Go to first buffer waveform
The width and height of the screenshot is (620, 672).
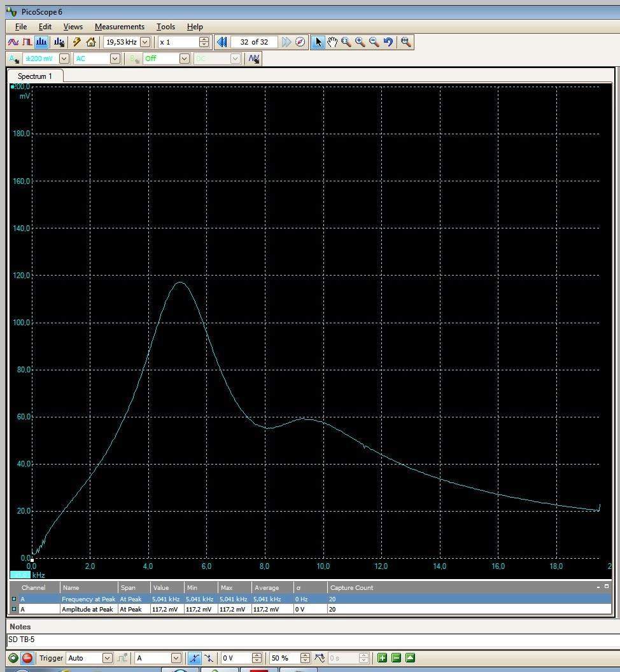pyautogui.click(x=222, y=42)
